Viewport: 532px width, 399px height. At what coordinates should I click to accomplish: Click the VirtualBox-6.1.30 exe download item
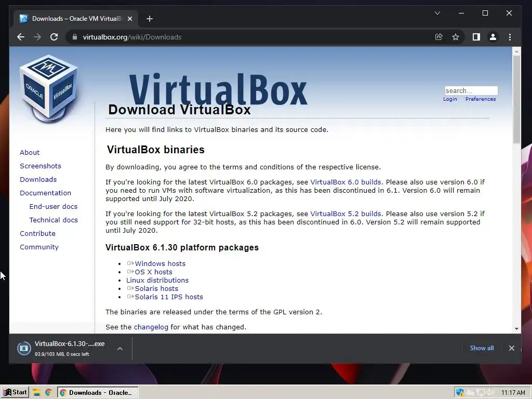click(x=70, y=349)
